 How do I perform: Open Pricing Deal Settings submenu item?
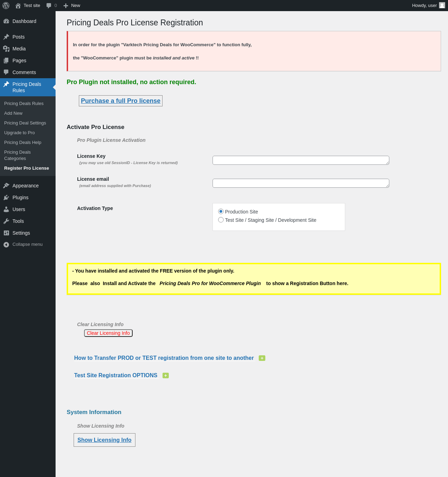pyautogui.click(x=25, y=123)
